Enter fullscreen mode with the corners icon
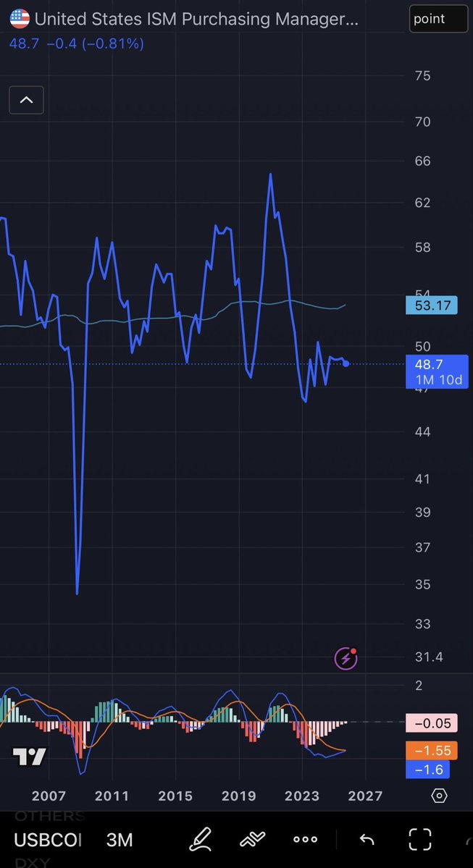473x868 pixels. [419, 839]
